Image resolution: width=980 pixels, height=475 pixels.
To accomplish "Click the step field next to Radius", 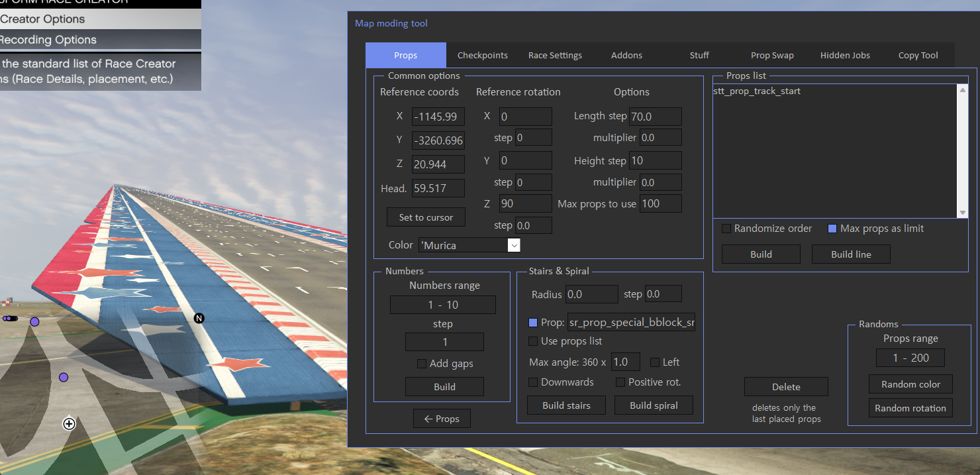I will pyautogui.click(x=663, y=294).
